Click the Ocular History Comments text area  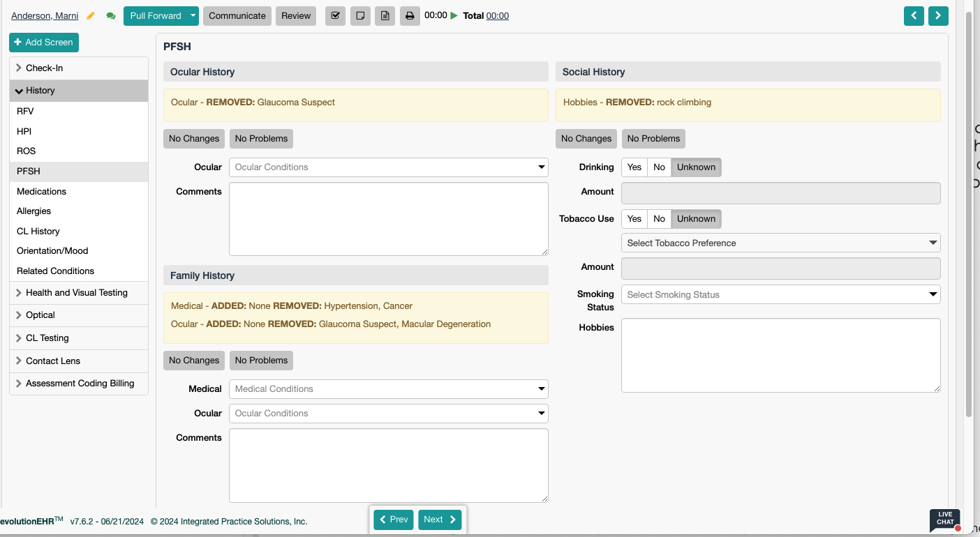pos(389,219)
